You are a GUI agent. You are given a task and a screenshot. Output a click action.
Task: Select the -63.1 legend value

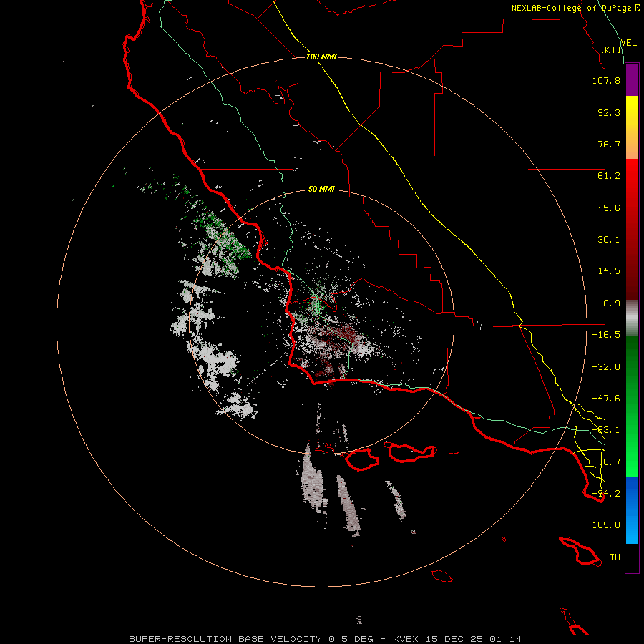[606, 430]
